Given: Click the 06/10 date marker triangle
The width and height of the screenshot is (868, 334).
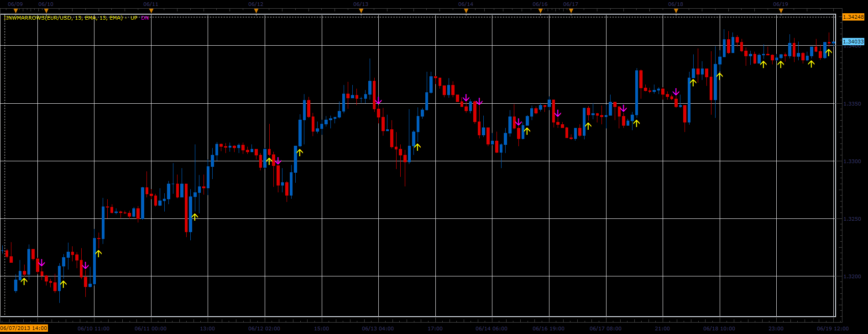Looking at the screenshot, I should coord(46,11).
